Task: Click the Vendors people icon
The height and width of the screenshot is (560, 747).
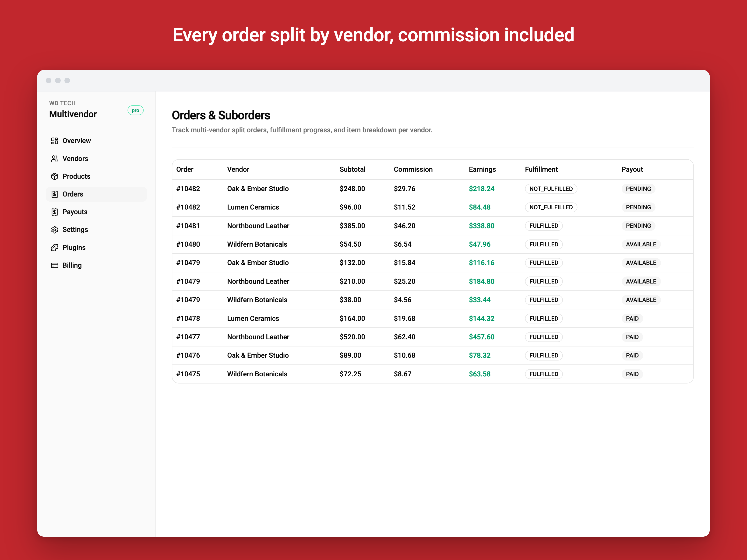Action: coord(54,159)
